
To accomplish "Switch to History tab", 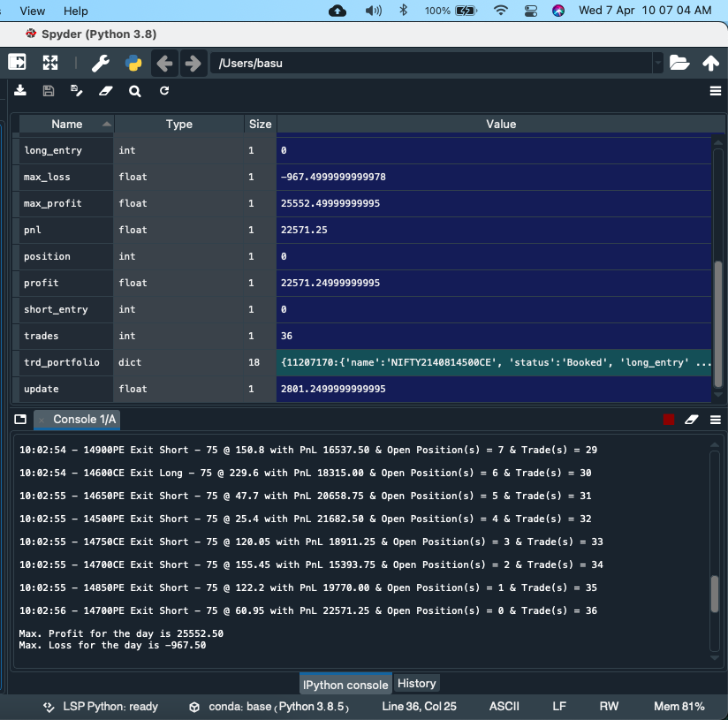I will [416, 683].
